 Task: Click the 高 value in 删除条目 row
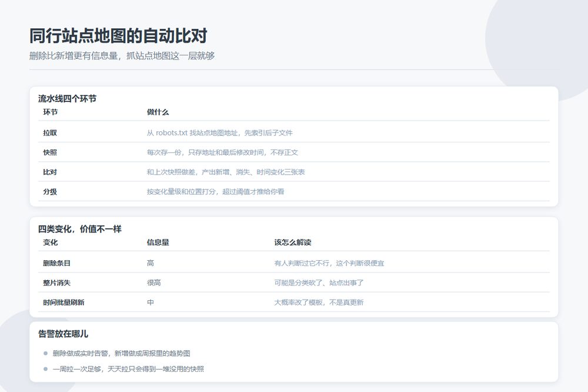coord(151,263)
